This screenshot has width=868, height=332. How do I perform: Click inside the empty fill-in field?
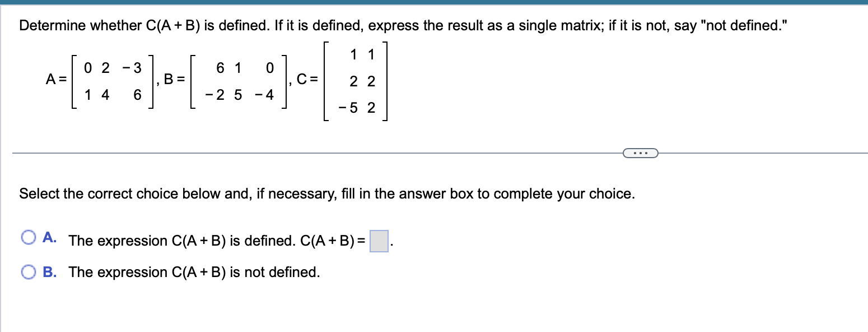[378, 240]
